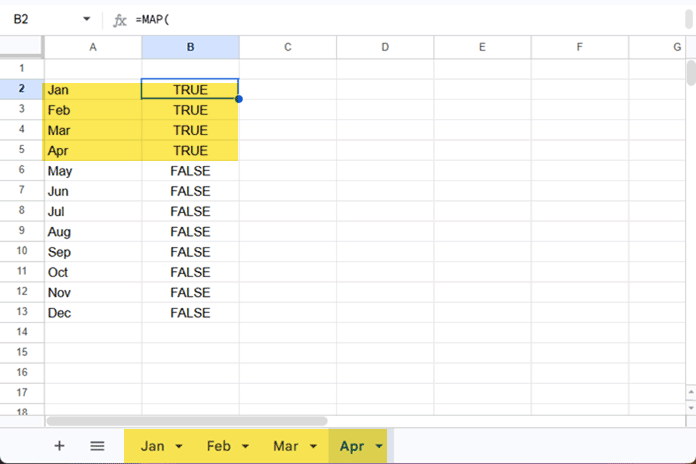This screenshot has height=464, width=696.
Task: Select FALSE cell next to May
Action: 190,171
